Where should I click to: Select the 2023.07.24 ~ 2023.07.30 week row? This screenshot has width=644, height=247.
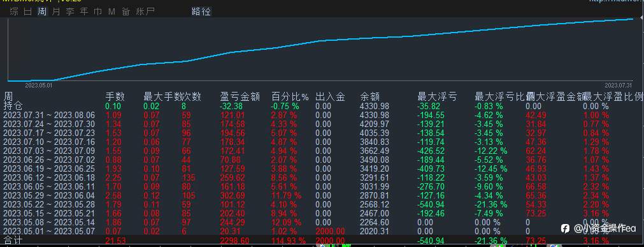pos(49,124)
